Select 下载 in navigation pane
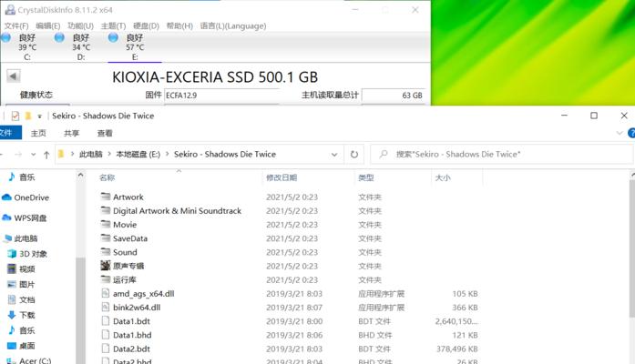 (22, 315)
